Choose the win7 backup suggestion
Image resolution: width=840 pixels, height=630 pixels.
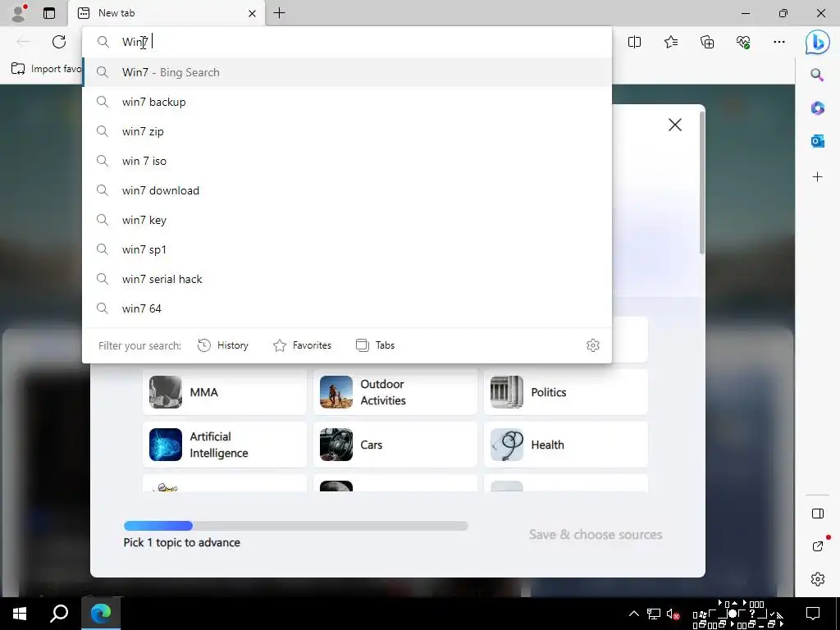click(347, 102)
